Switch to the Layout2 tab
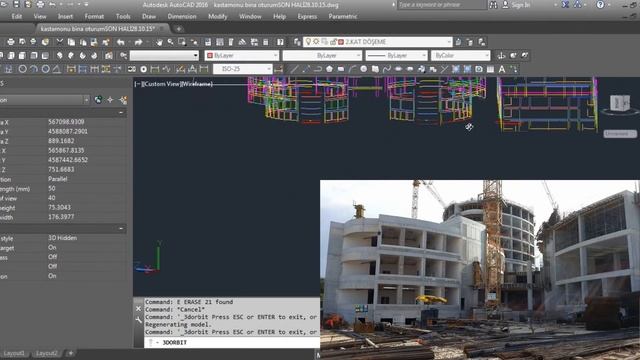 click(47, 353)
